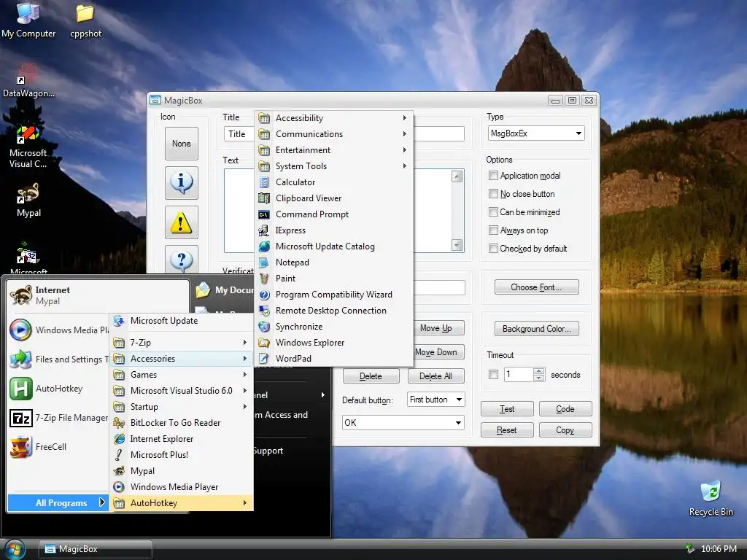Expand the Games program folder

pos(181,375)
